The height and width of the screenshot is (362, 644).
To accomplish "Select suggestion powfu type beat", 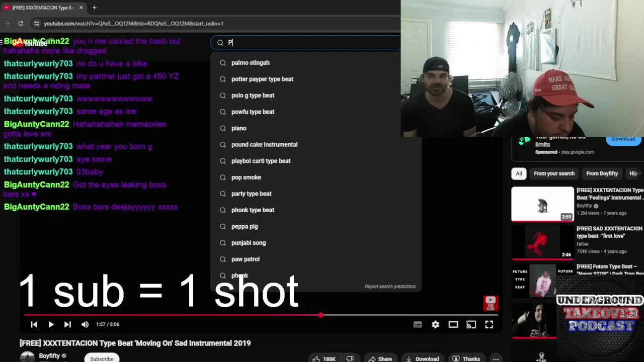I will point(253,112).
